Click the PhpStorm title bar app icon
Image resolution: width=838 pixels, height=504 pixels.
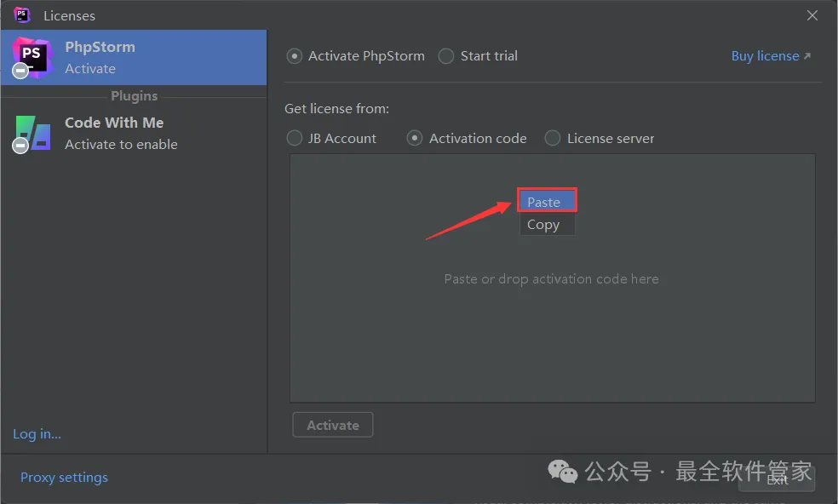[22, 15]
